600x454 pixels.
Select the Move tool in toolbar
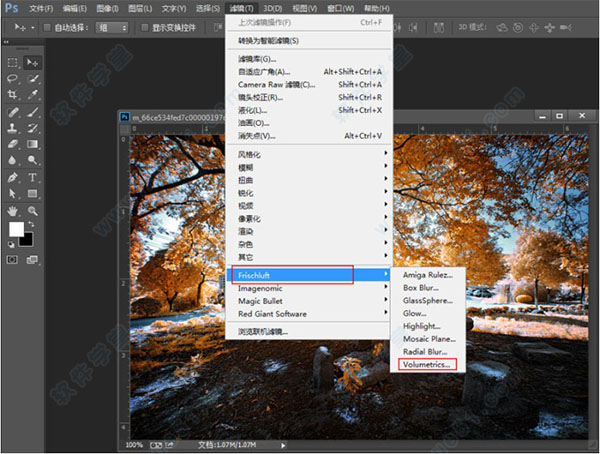click(33, 63)
